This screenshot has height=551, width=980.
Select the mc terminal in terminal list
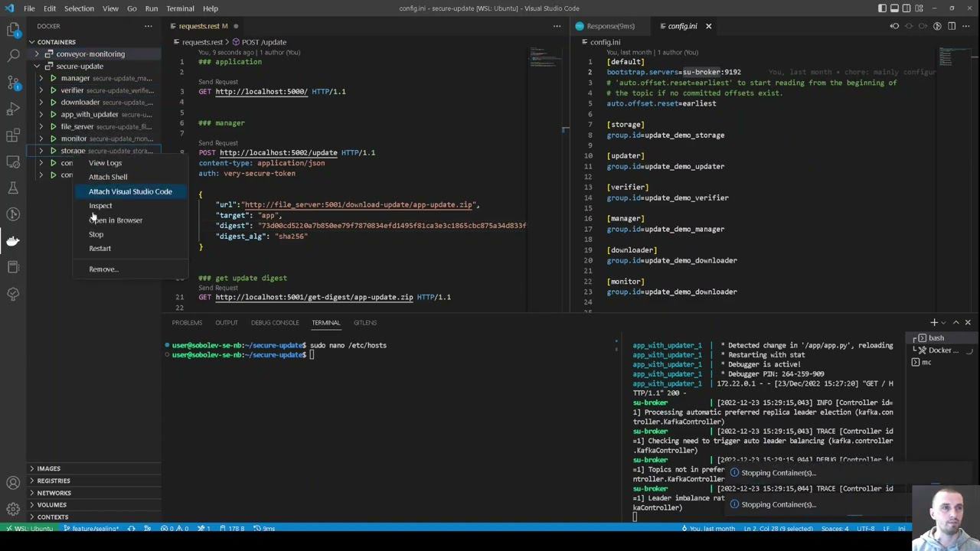tap(926, 362)
